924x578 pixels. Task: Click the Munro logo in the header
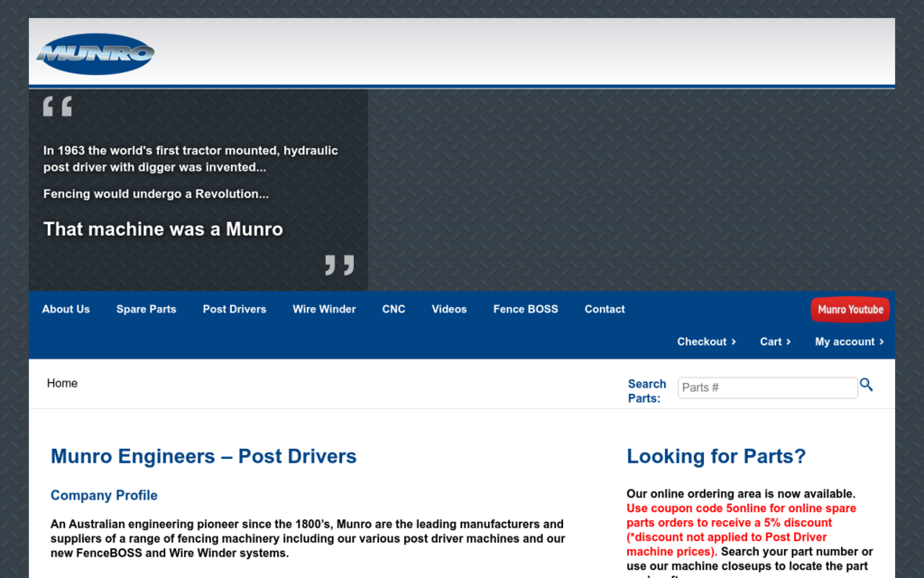[95, 53]
